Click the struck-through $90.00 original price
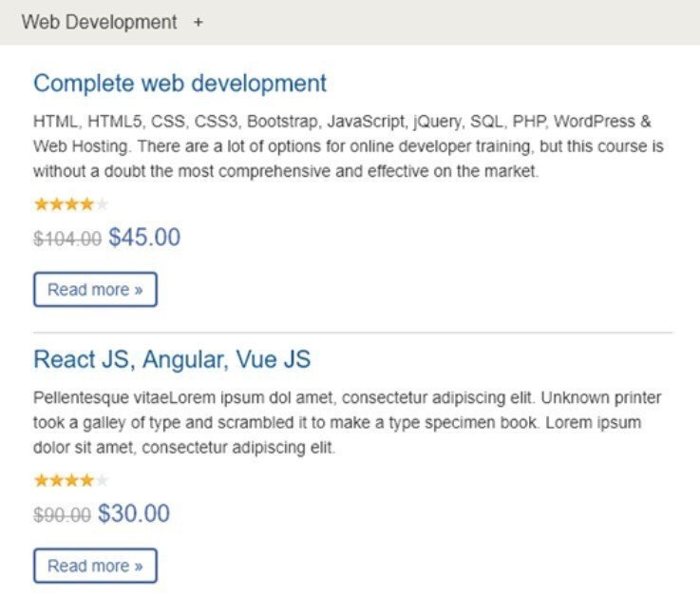Screen dimensions: 700x596 (x=62, y=516)
